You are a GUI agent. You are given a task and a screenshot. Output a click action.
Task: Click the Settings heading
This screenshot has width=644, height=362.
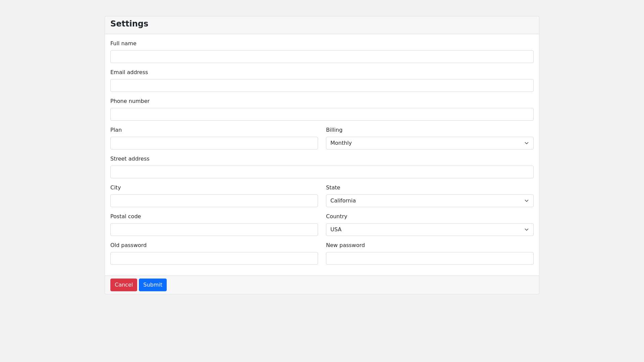[x=129, y=24]
